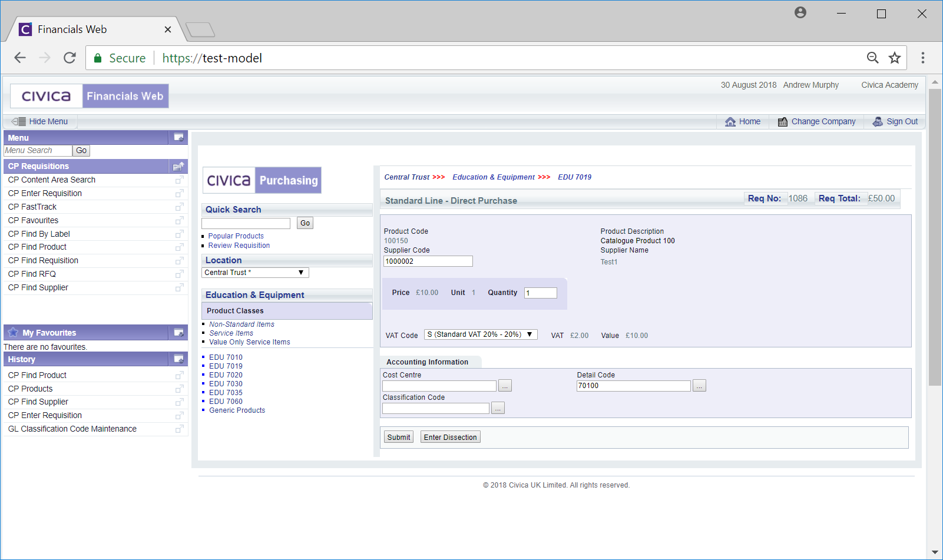
Task: Click the Sign Out link
Action: (x=902, y=121)
